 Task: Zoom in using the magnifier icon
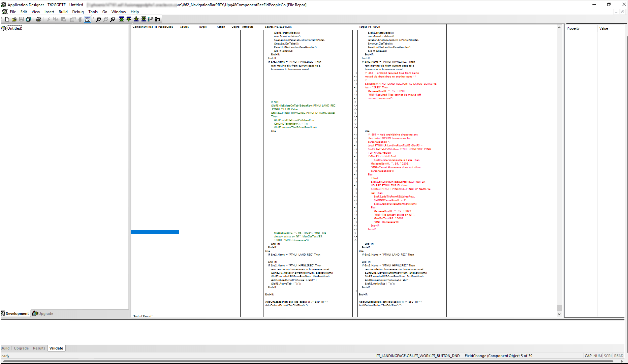tap(98, 19)
